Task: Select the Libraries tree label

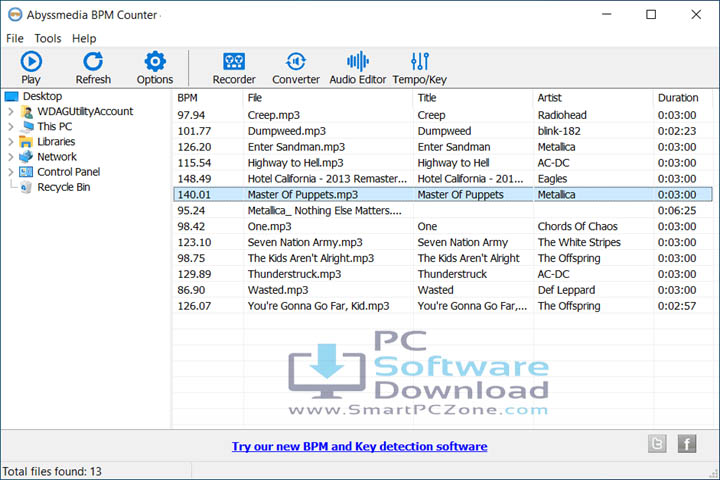Action: click(56, 142)
